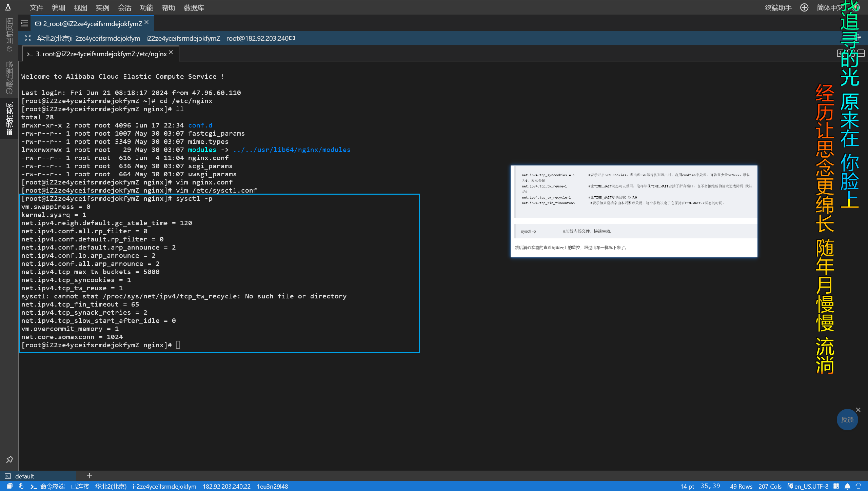Click the conf.d directory name in listing
The image size is (868, 491).
(x=200, y=125)
